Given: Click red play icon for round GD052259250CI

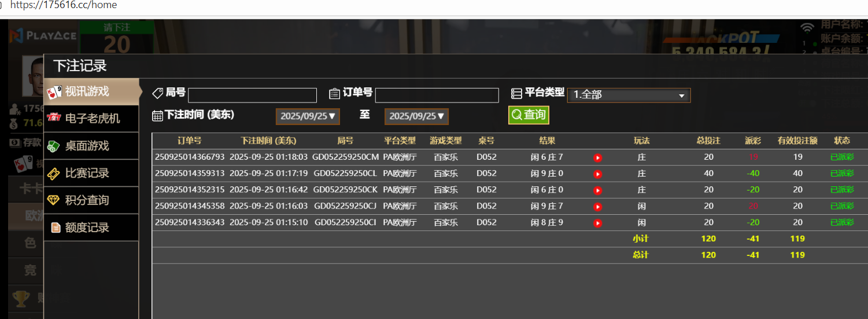Looking at the screenshot, I should click(597, 223).
